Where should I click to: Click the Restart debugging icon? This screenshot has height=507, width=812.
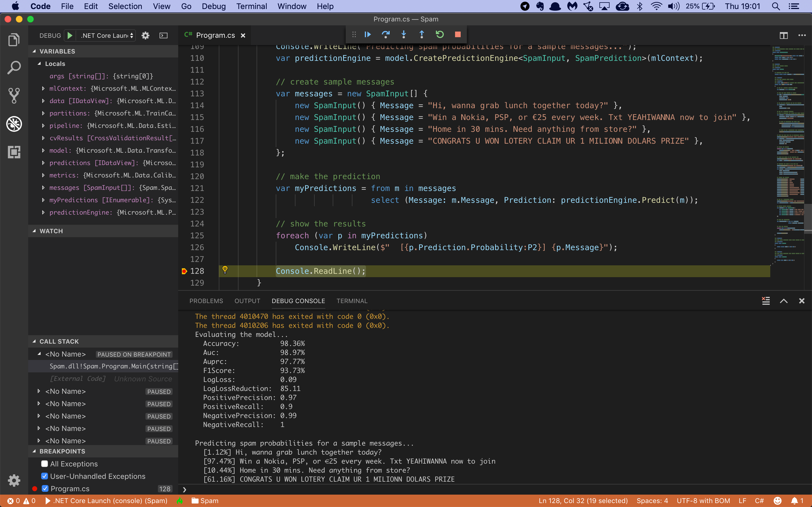440,35
